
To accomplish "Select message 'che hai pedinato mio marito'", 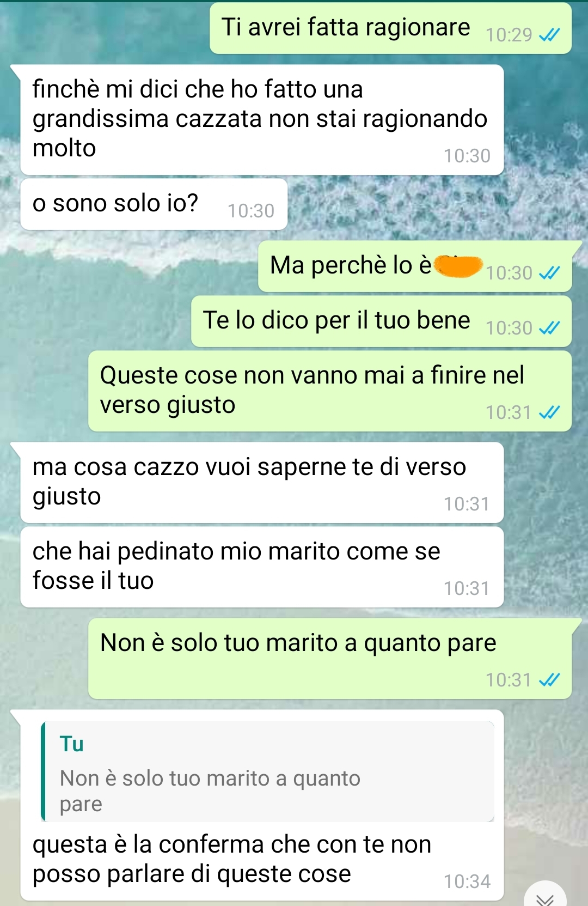I will click(262, 567).
